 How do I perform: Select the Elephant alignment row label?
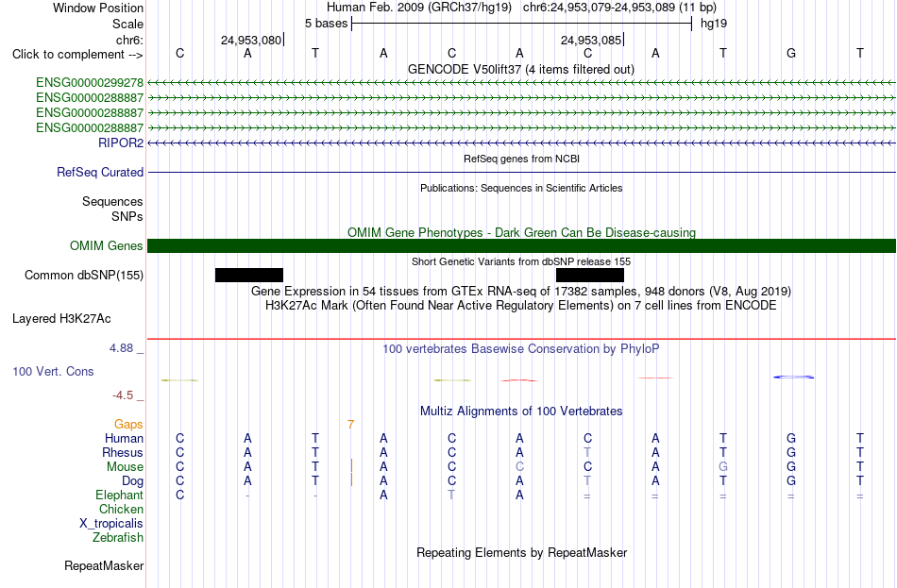pos(119,495)
